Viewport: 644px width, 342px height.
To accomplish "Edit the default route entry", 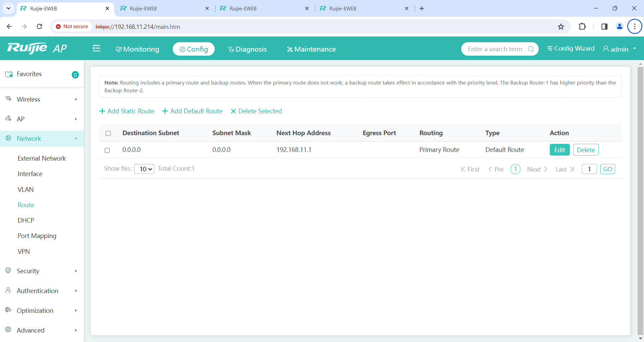I will [x=559, y=150].
